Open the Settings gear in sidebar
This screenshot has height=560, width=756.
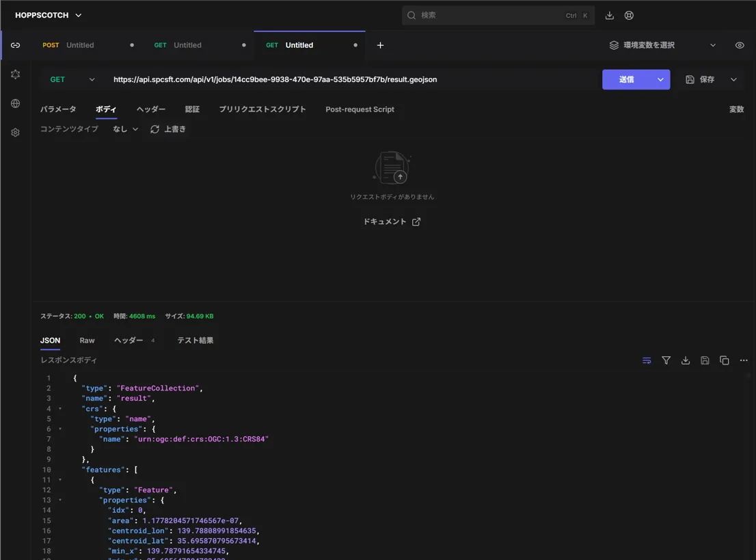point(16,132)
